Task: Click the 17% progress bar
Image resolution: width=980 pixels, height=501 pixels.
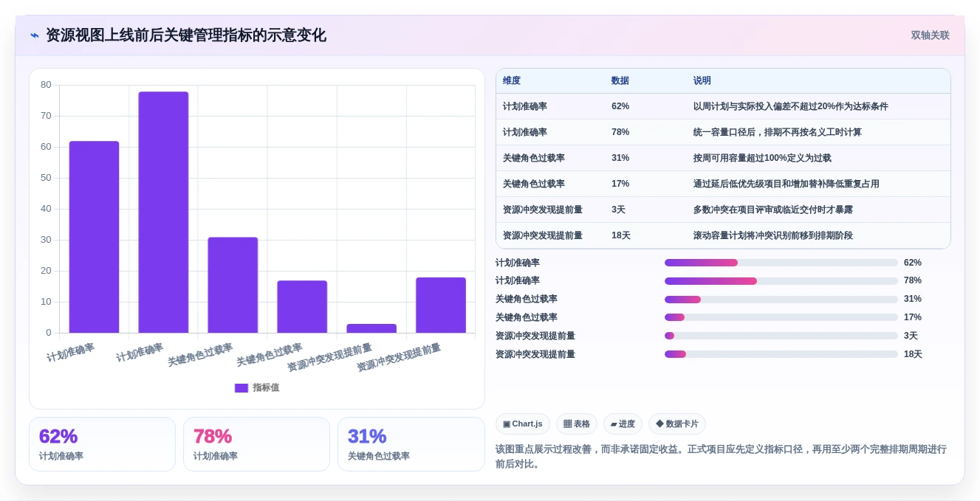Action: 781,317
